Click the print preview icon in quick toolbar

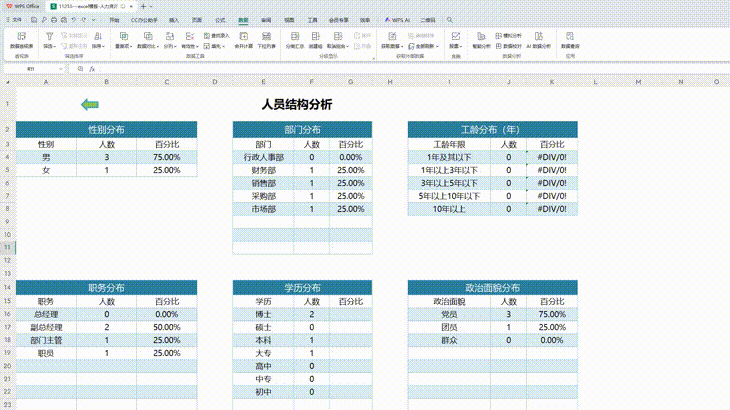tap(64, 20)
